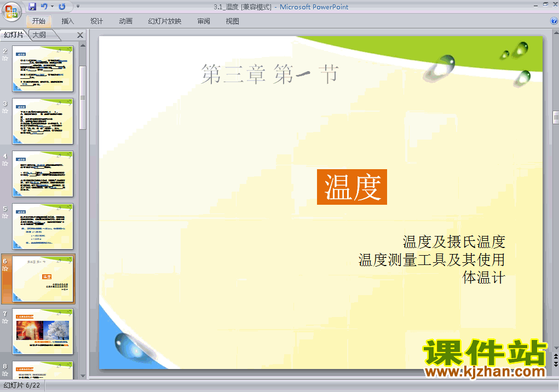
Task: Switch to the 审阅 ribbon tab
Action: [x=204, y=21]
